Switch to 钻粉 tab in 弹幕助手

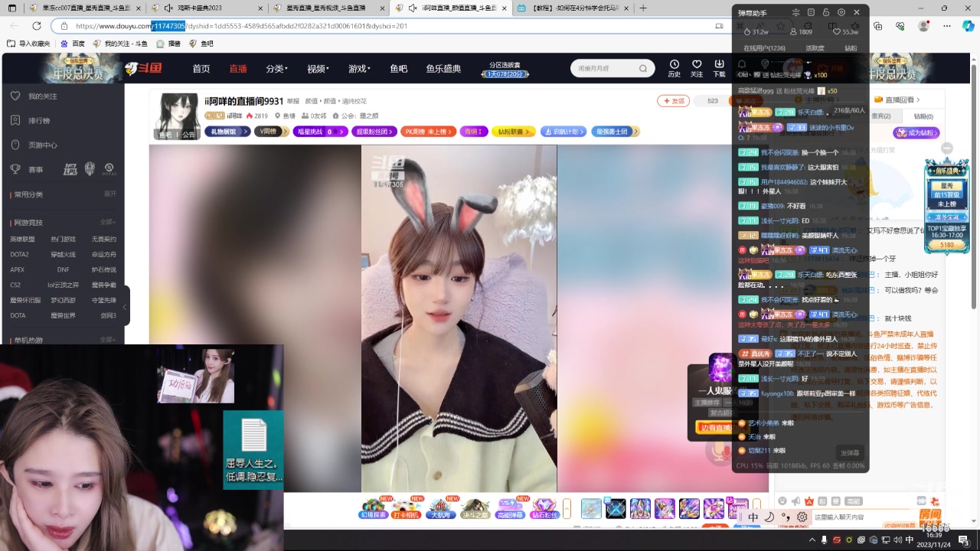pos(851,48)
